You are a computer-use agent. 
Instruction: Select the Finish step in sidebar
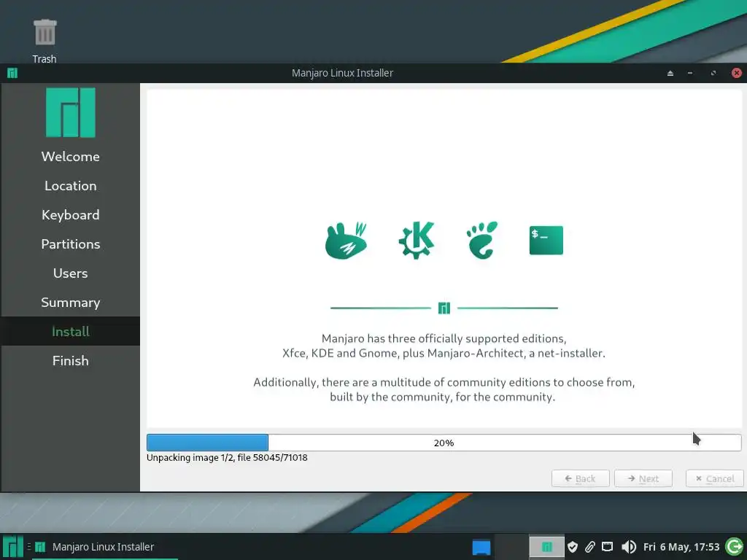point(71,360)
